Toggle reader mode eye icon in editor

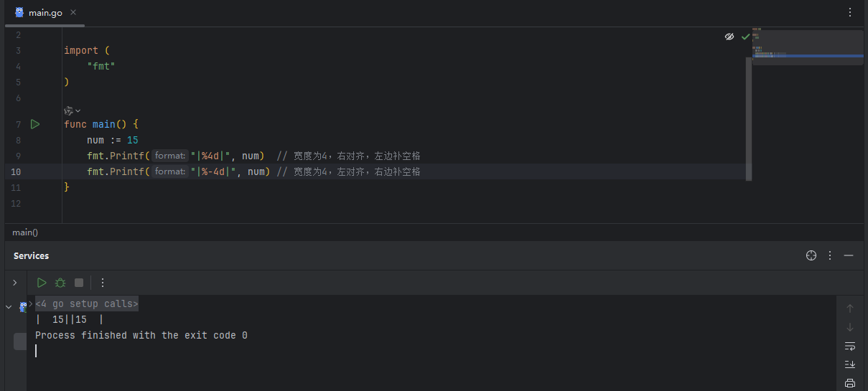pyautogui.click(x=729, y=37)
